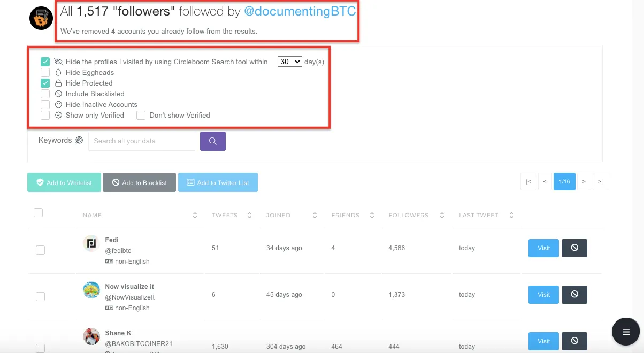Image resolution: width=644 pixels, height=353 pixels.
Task: Visit the Shane K profile
Action: [543, 341]
